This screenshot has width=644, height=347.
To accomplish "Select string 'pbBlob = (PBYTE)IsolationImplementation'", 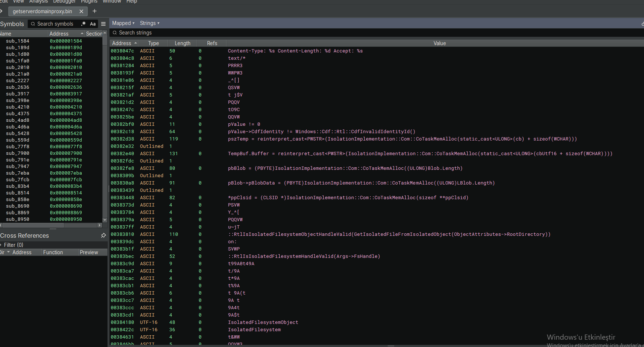I will (x=345, y=168).
